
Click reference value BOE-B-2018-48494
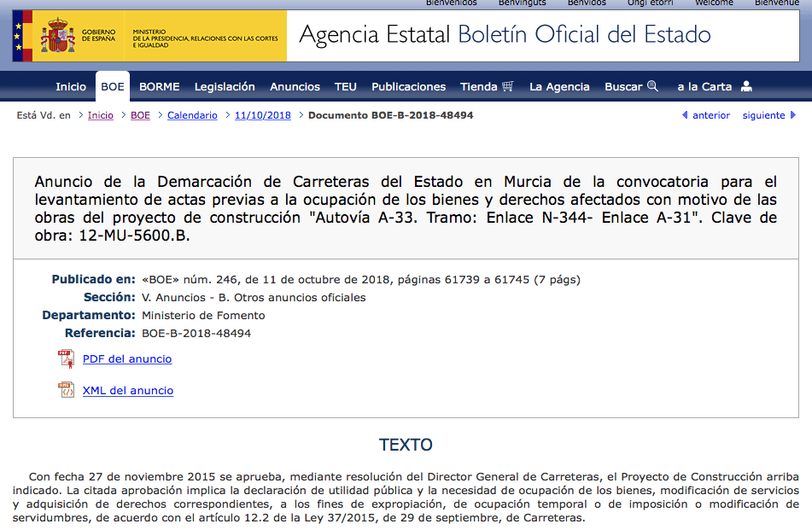[196, 334]
